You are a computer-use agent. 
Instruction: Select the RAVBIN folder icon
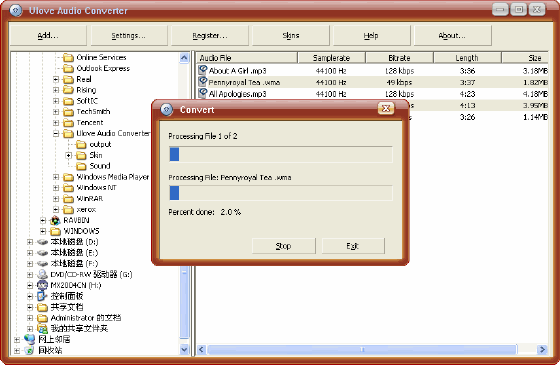pos(55,220)
